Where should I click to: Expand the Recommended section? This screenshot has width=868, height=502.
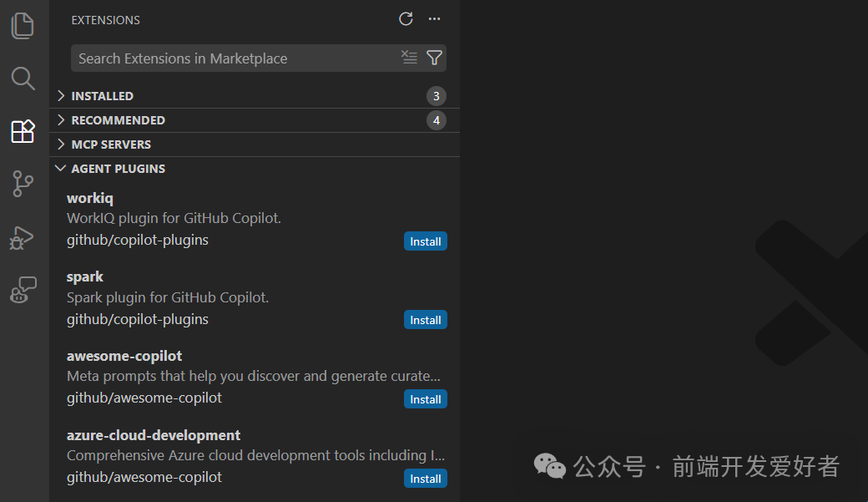pyautogui.click(x=118, y=120)
